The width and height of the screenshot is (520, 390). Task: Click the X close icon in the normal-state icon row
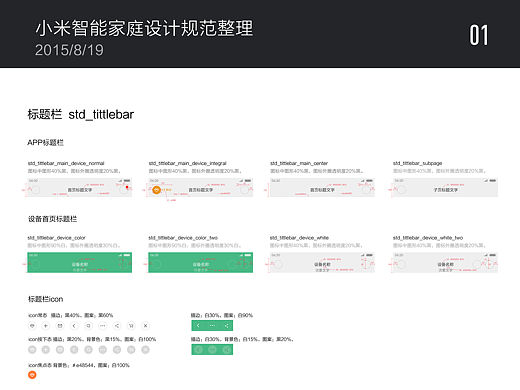[x=145, y=326]
